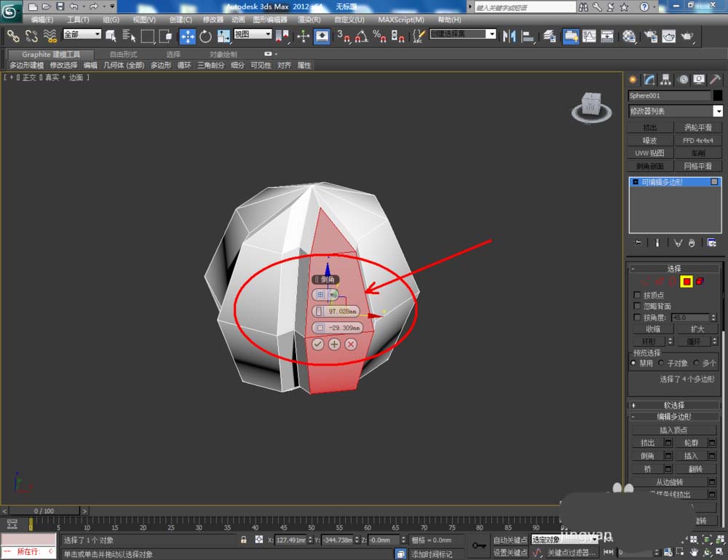
Task: Open Select by Name list icon
Action: click(x=129, y=36)
